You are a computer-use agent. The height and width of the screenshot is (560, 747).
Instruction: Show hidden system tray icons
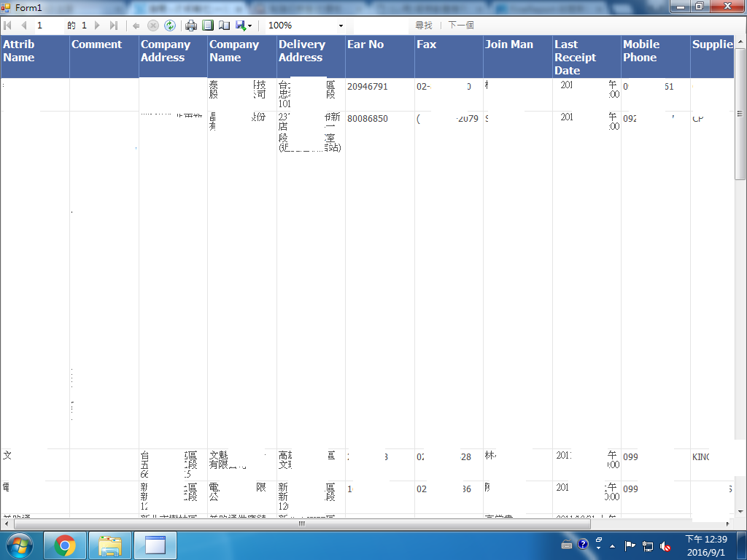click(612, 546)
